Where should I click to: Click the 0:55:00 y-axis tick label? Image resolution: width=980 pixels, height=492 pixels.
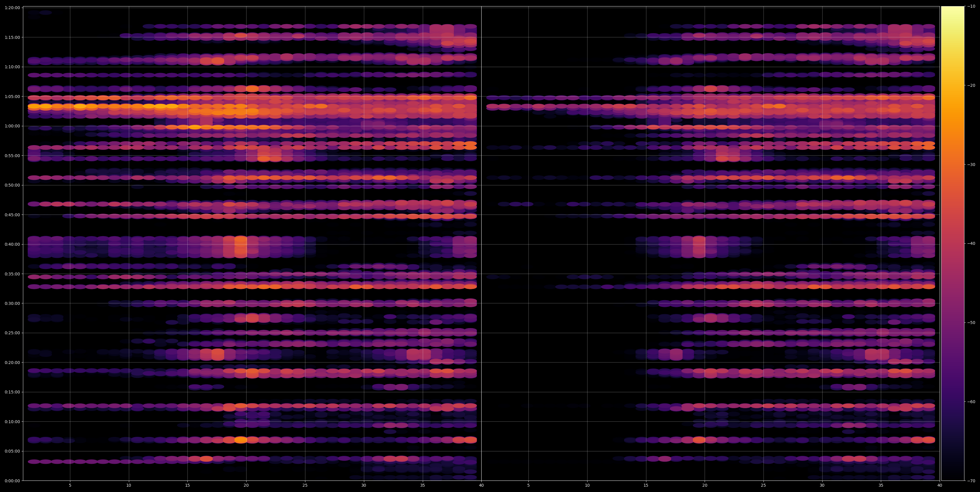point(12,156)
